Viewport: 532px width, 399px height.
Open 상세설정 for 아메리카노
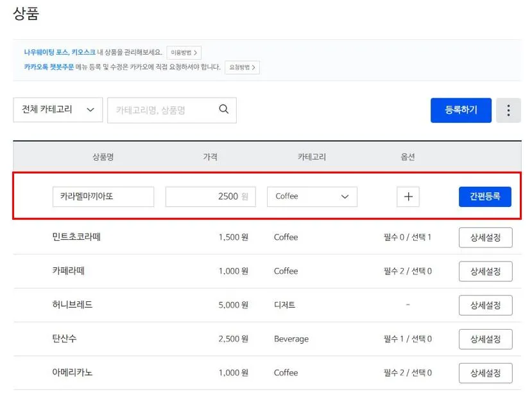486,373
